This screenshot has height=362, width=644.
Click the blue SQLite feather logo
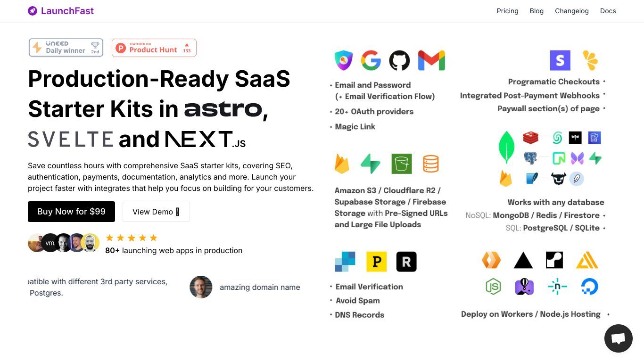pyautogui.click(x=532, y=179)
